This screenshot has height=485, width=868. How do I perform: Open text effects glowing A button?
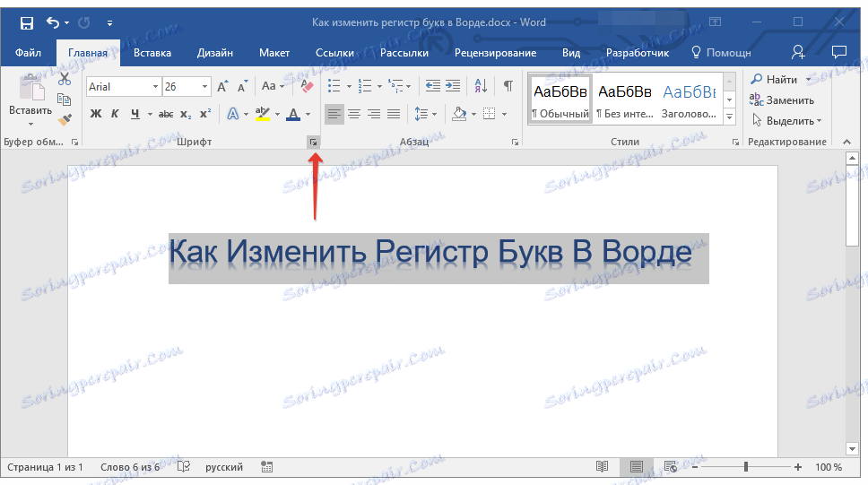233,114
